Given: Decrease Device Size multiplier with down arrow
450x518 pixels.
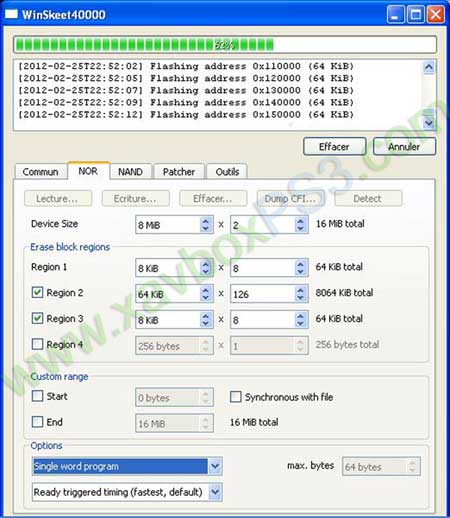Looking at the screenshot, I should click(x=301, y=229).
